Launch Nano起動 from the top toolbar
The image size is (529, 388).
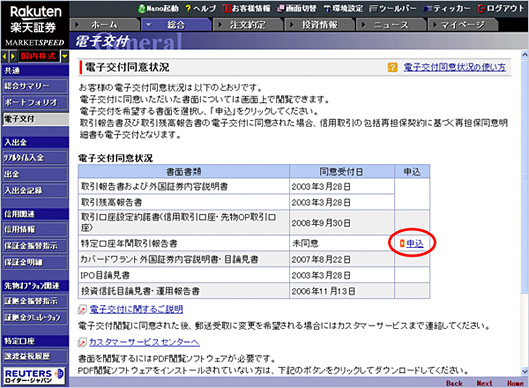tap(159, 8)
